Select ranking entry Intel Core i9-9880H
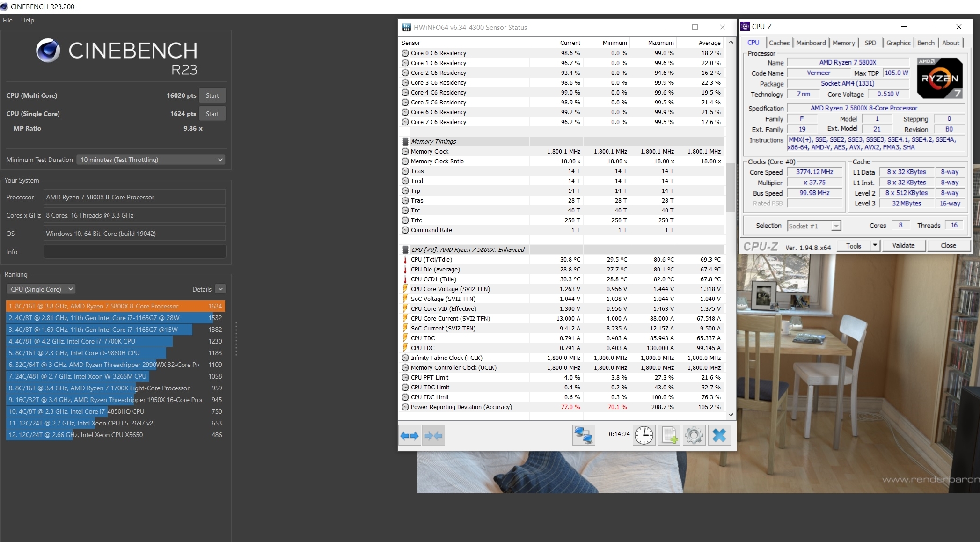Viewport: 980px width, 542px height. tap(116, 353)
